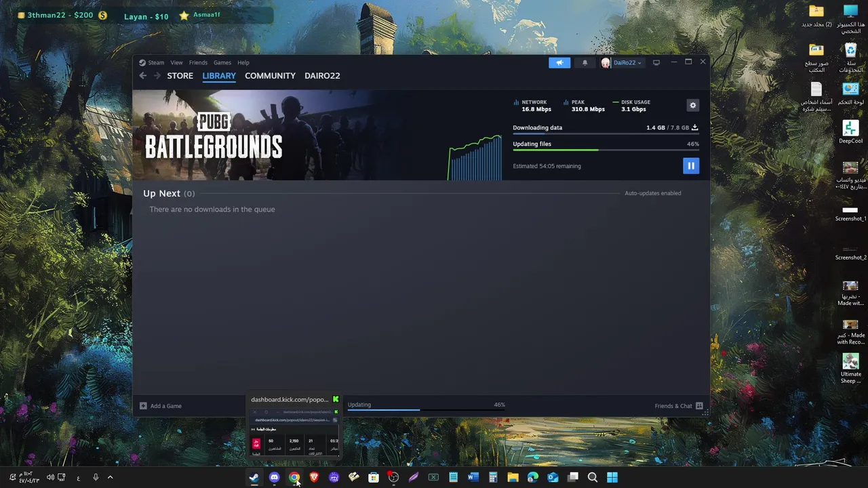Image resolution: width=868 pixels, height=488 pixels.
Task: Click 'There are no downloads in the queue' text
Action: [x=212, y=209]
